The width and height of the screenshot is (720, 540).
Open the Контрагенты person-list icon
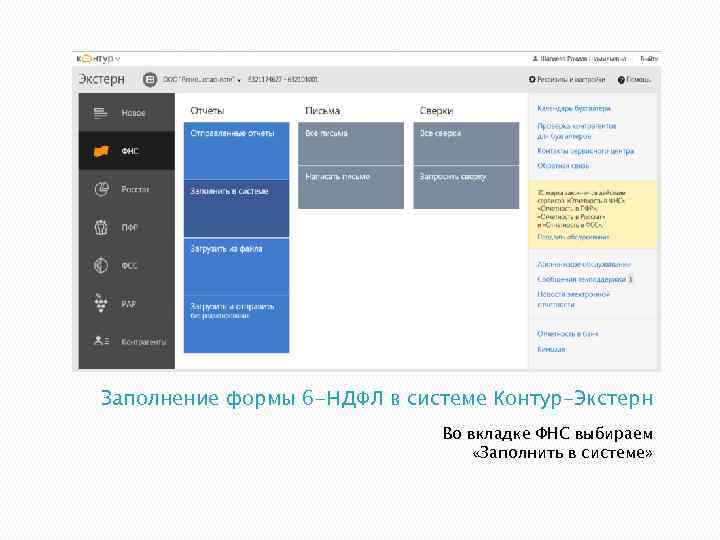click(101, 341)
